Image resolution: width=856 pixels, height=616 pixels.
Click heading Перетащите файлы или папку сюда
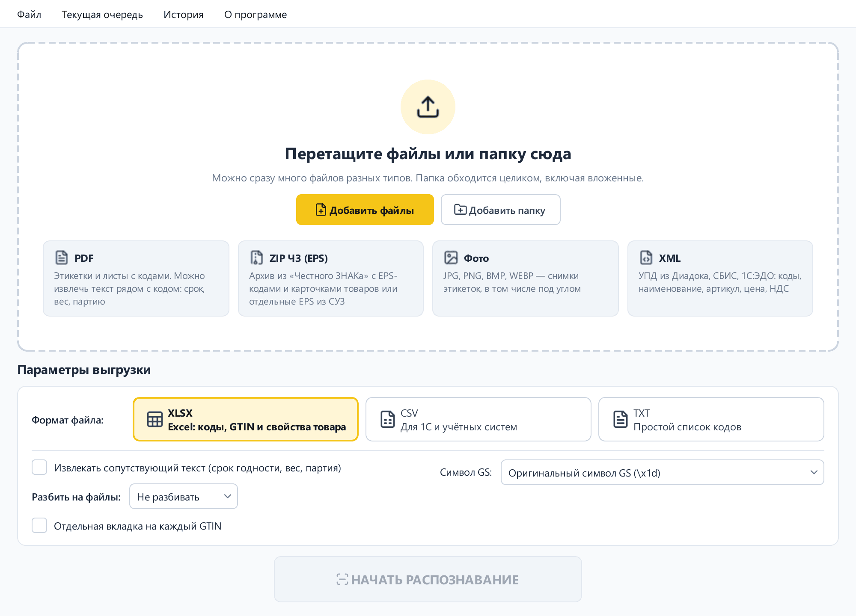(x=428, y=154)
